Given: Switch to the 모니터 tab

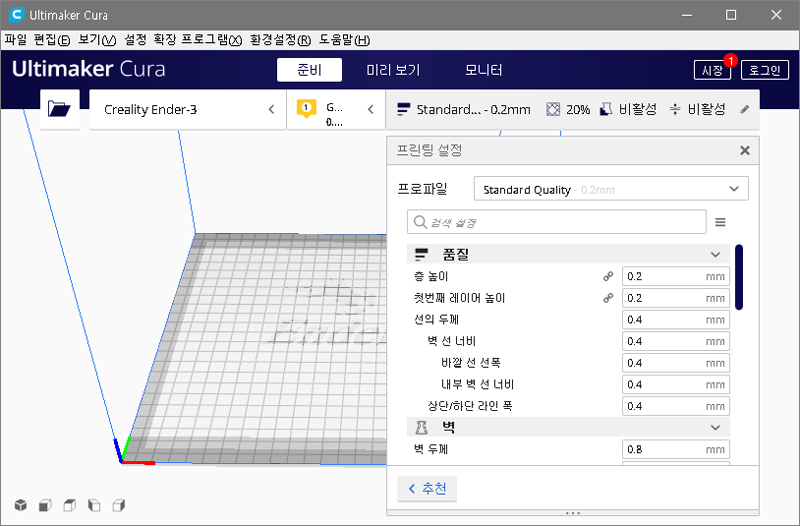Looking at the screenshot, I should (x=484, y=70).
